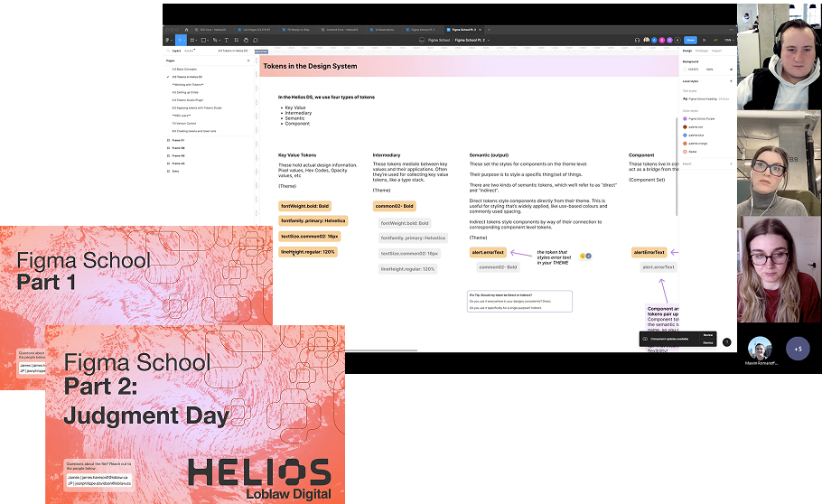
Task: Open new tab with plus icon
Action: pyautogui.click(x=489, y=30)
